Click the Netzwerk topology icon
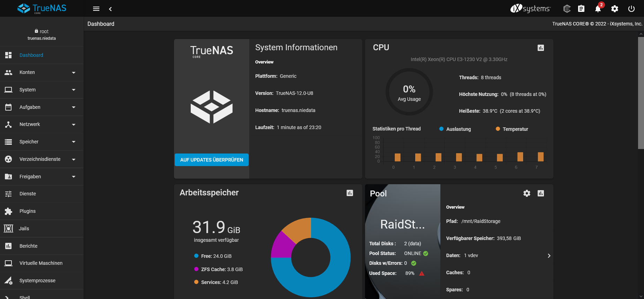Viewport: 644px width, 299px height. pyautogui.click(x=8, y=124)
